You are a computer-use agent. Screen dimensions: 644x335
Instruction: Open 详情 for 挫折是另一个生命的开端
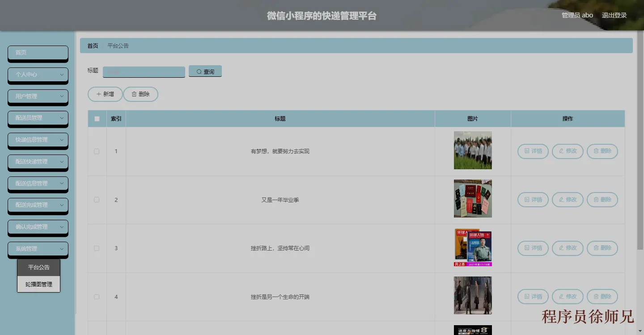(533, 297)
